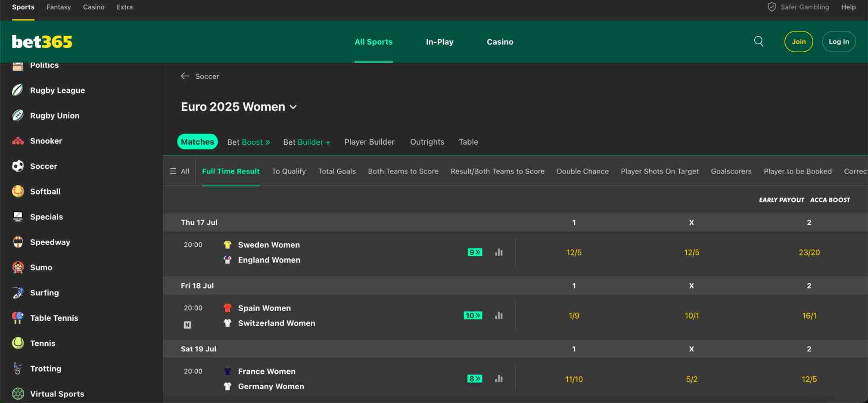Open the Help link
The height and width of the screenshot is (403, 868).
point(848,7)
